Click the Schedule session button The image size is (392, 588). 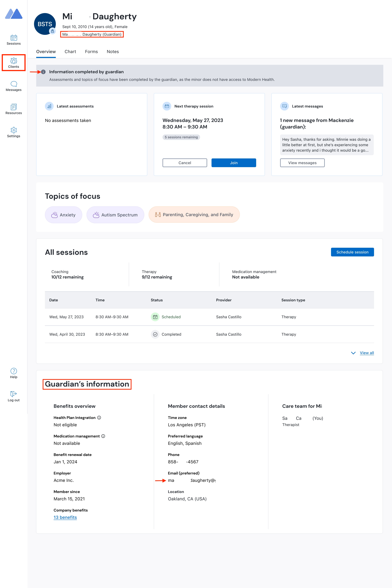click(352, 252)
